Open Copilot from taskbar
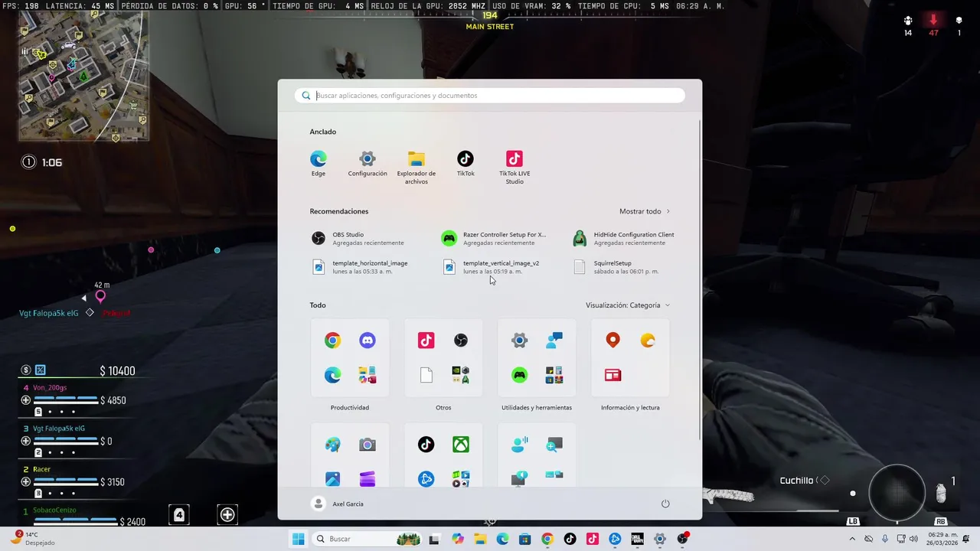 coord(458,539)
